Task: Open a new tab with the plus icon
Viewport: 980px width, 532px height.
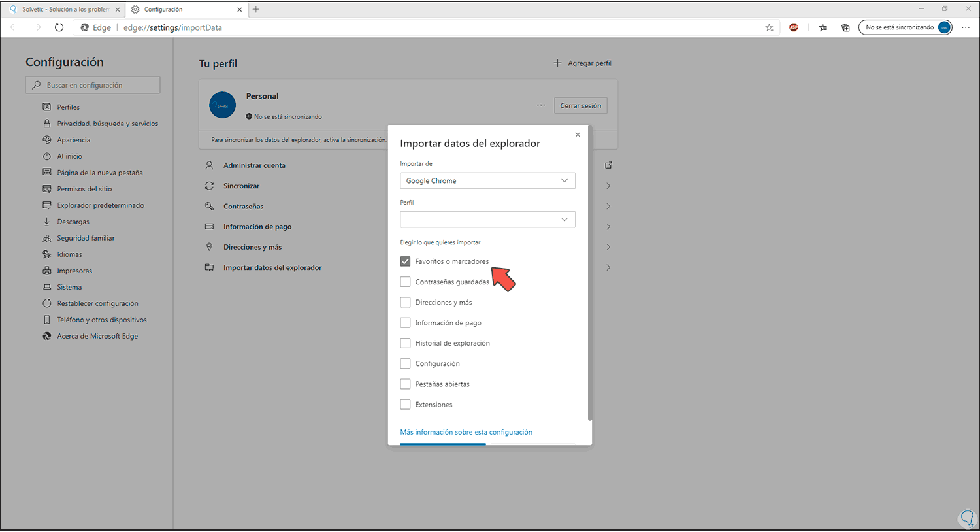Action: click(256, 9)
